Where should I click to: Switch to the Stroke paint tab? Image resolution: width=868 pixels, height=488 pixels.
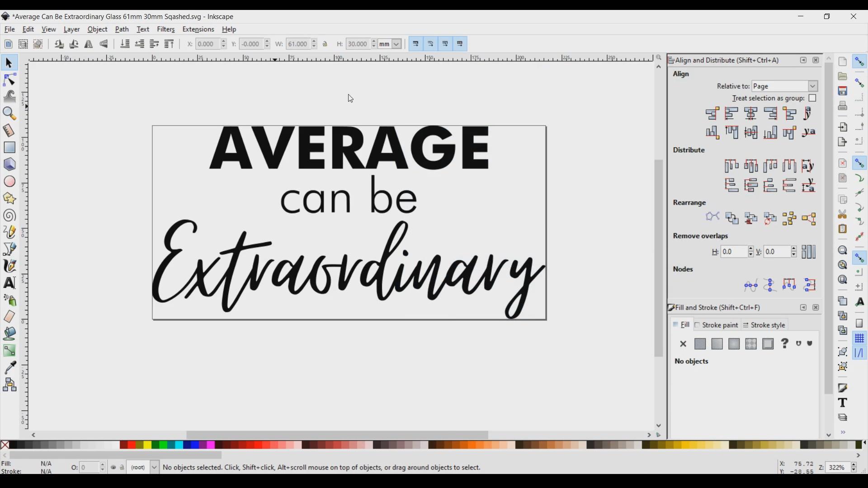[x=717, y=325]
